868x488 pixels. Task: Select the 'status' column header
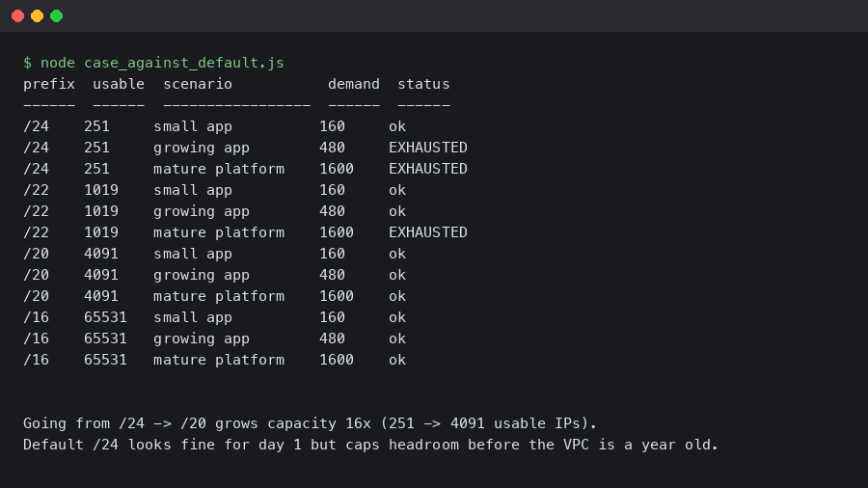[423, 84]
